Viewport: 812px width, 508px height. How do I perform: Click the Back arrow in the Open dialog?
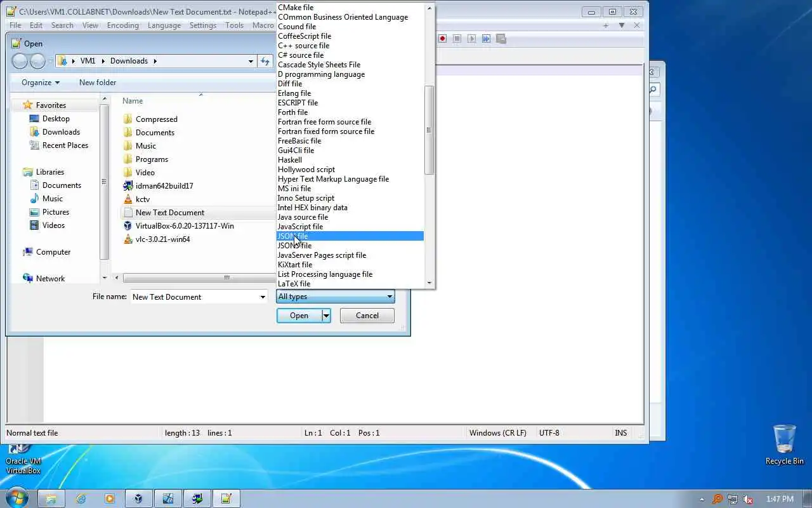20,61
